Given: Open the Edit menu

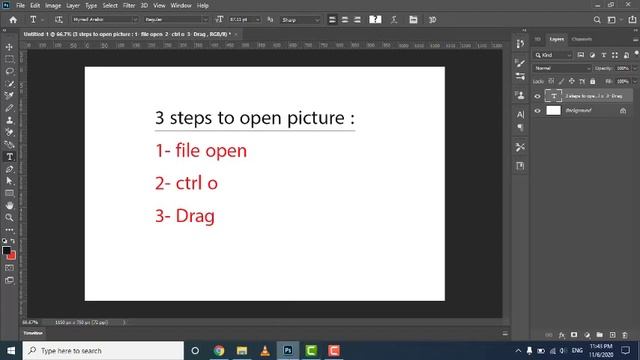Looking at the screenshot, I should [35, 6].
